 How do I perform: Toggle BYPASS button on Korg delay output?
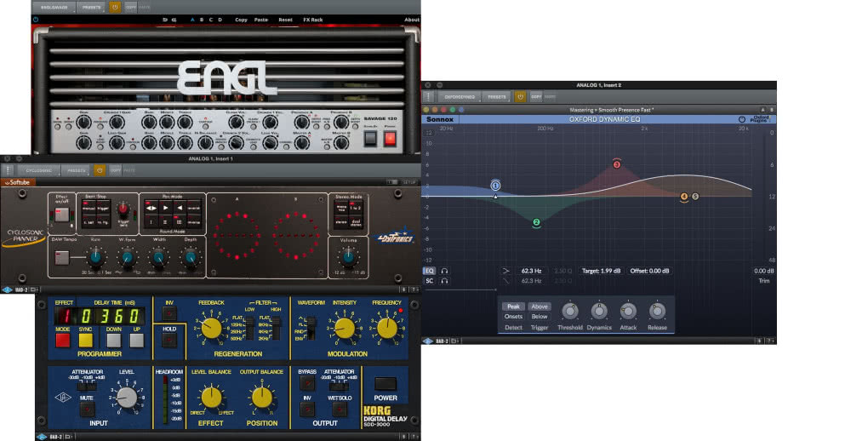(x=306, y=383)
